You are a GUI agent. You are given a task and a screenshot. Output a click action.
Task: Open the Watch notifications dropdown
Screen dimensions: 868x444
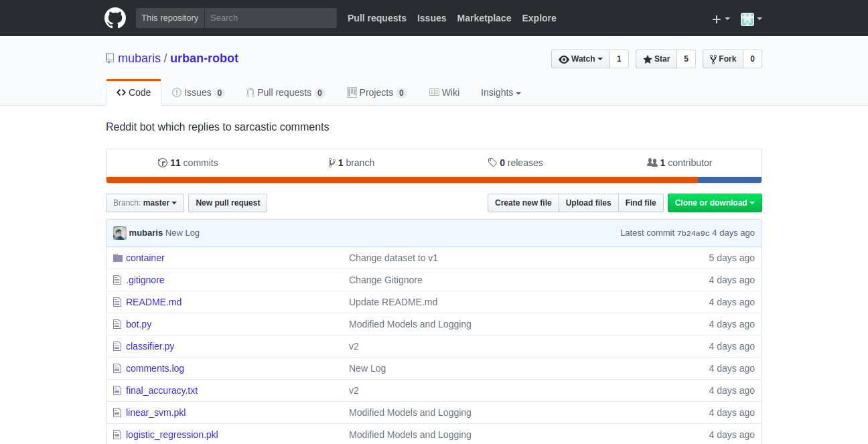click(x=581, y=59)
